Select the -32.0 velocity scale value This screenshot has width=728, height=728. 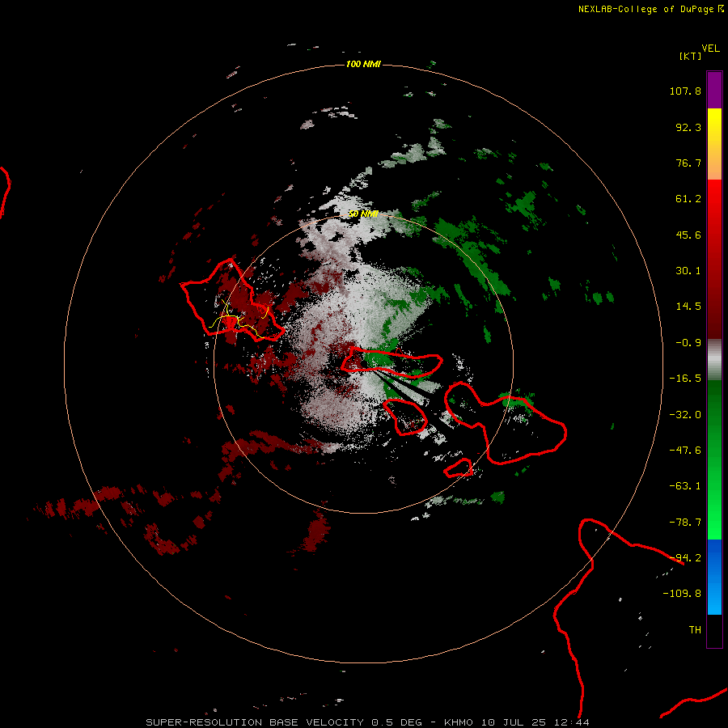685,415
